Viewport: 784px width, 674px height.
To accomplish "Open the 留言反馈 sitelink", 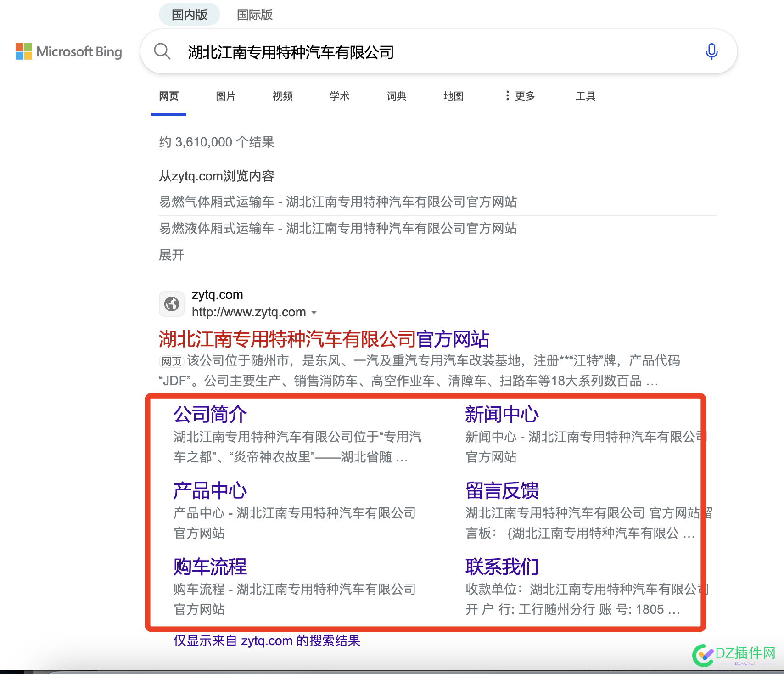I will (x=502, y=490).
